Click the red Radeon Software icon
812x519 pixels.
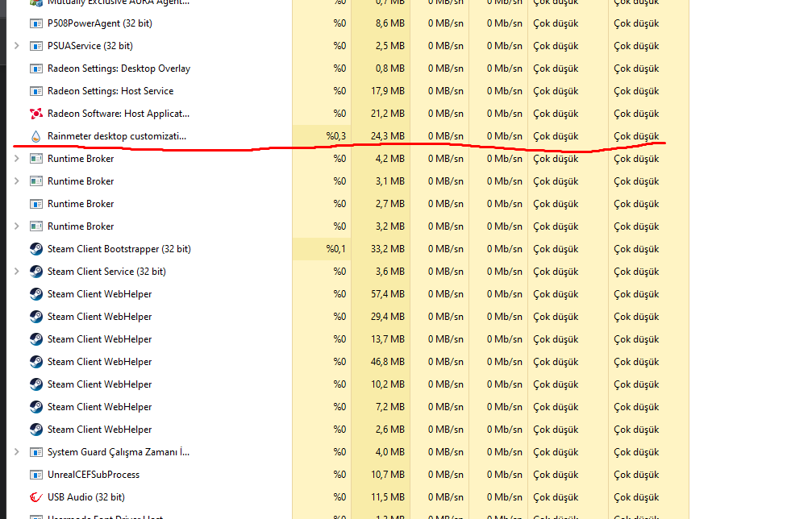pos(35,114)
